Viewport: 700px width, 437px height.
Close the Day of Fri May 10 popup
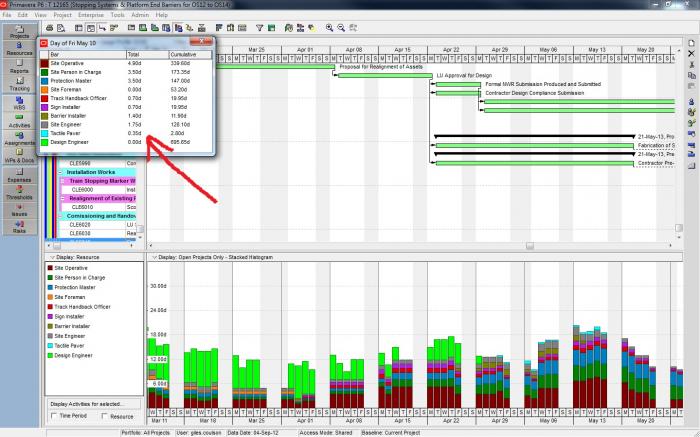(201, 42)
